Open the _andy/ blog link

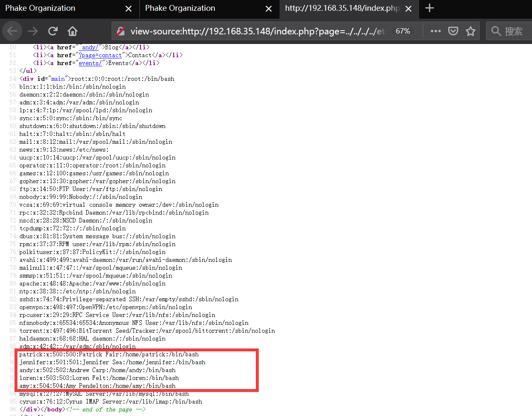(x=89, y=47)
